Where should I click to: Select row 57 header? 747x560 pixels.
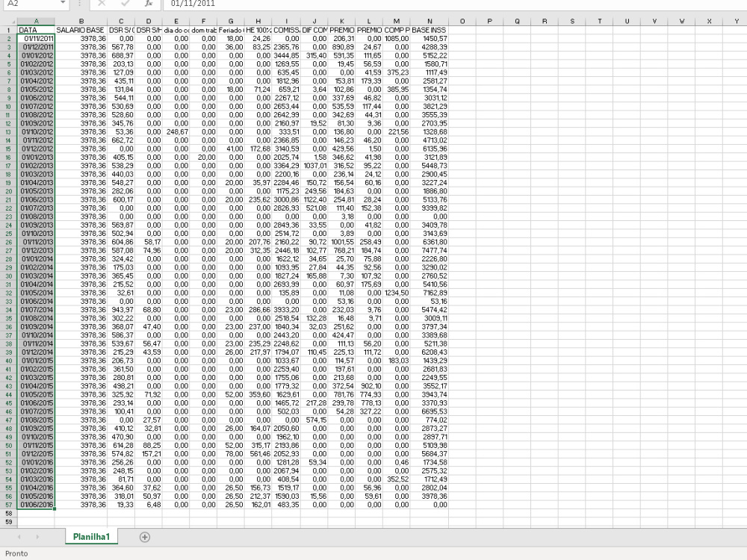coord(8,505)
